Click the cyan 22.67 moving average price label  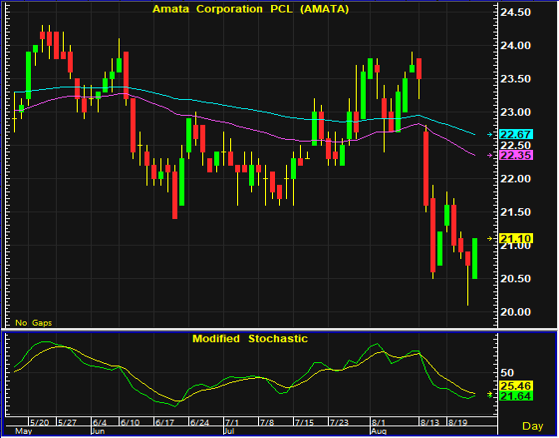click(x=516, y=134)
